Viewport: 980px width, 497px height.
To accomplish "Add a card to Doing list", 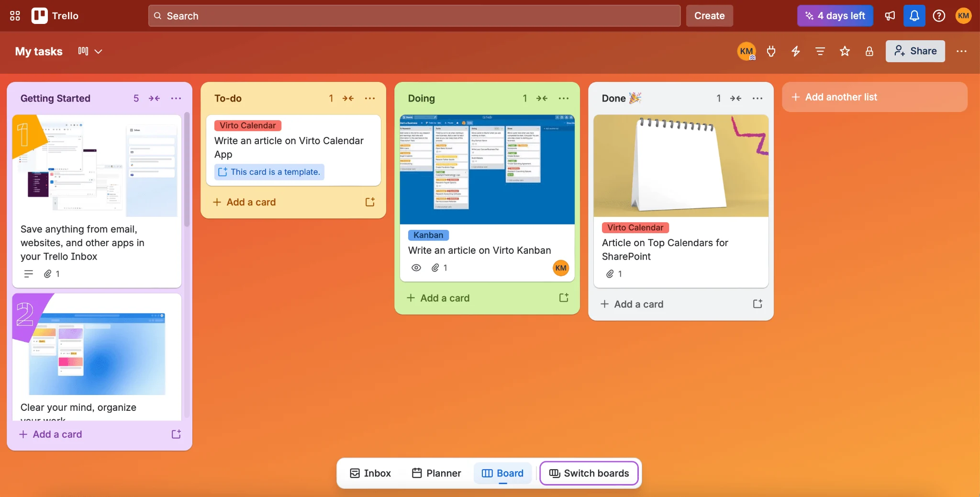I will click(x=438, y=298).
